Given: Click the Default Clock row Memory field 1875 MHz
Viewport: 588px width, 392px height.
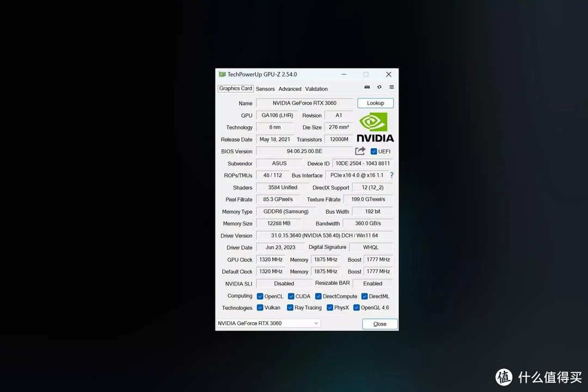Looking at the screenshot, I should click(326, 271).
